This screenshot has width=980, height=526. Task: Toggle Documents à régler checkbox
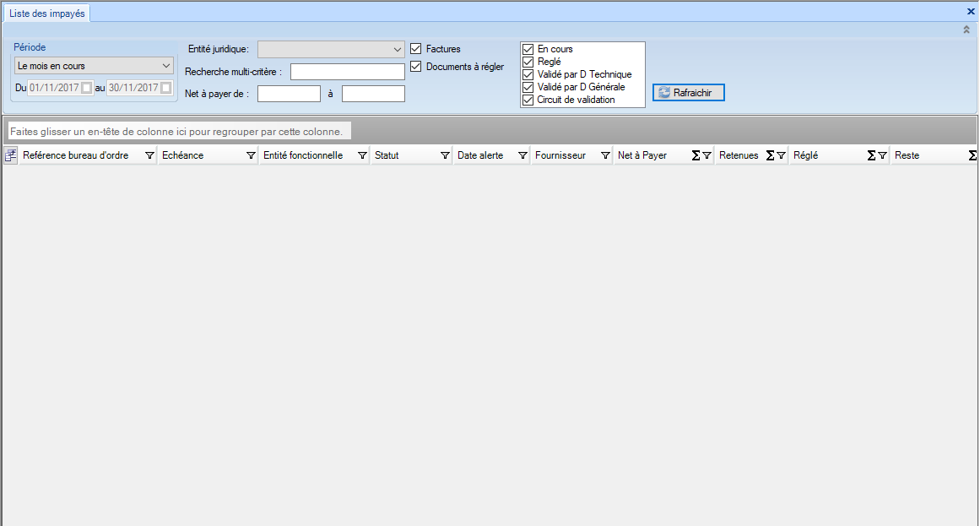pyautogui.click(x=415, y=67)
